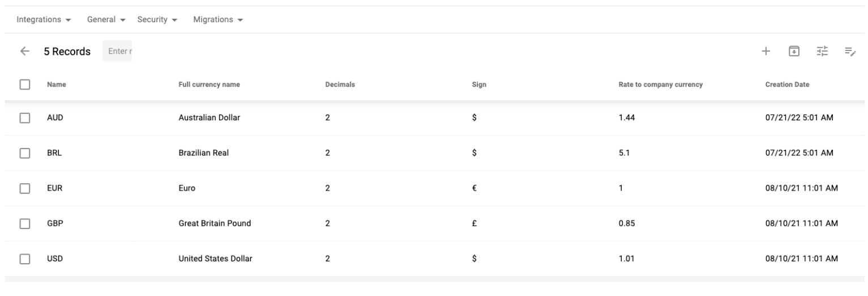
Task: Open the Migrations dropdown menu
Action: (218, 20)
